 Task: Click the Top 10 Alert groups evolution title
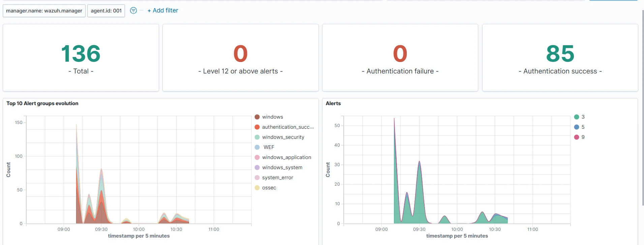(42, 103)
